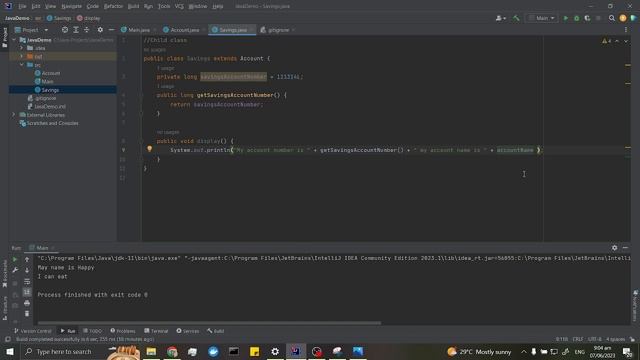640x360 pixels.
Task: Toggle scroll to end in Run console
Action: [x=27, y=292]
